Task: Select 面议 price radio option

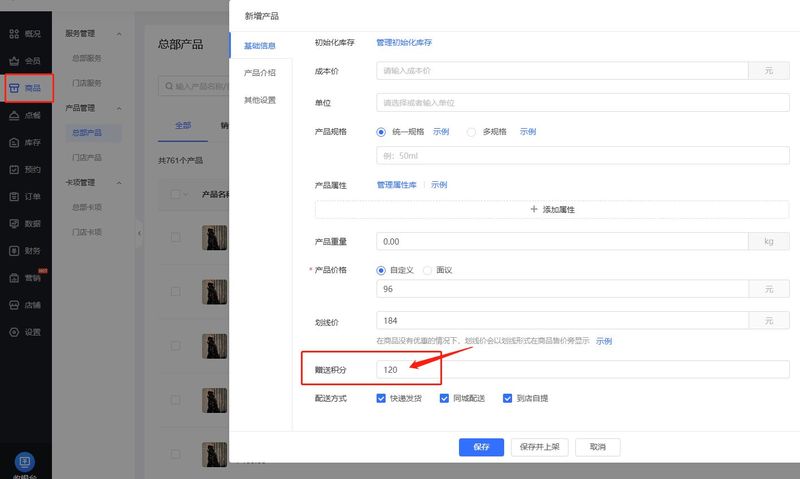Action: 427,270
